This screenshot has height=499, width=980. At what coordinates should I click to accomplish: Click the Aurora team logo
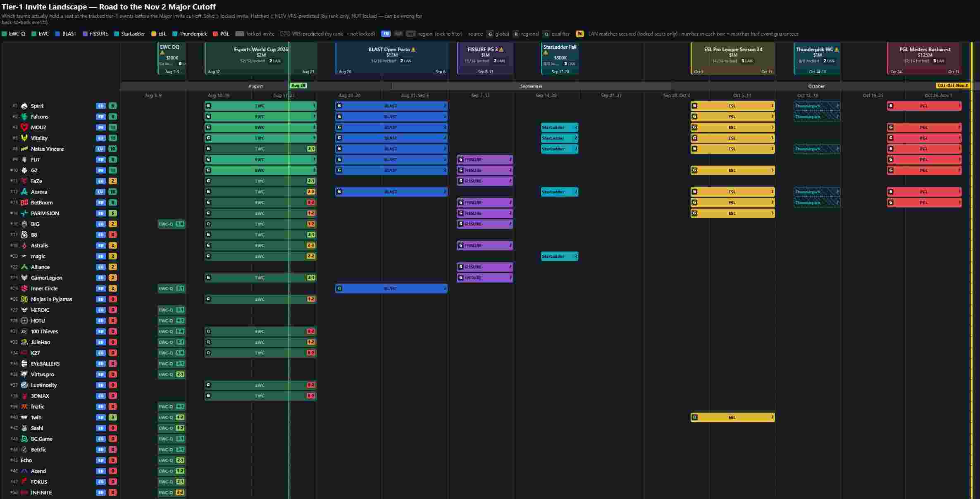24,192
